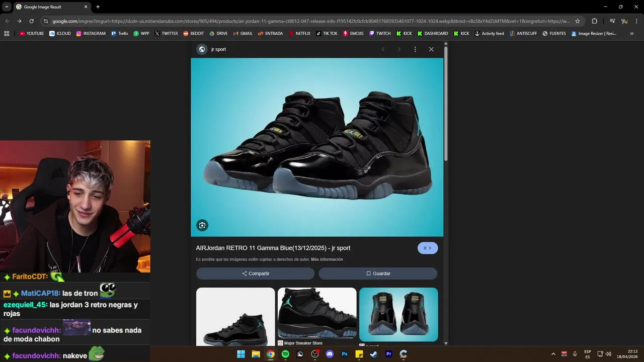The image size is (644, 362).
Task: Open the TWITTER bookmark
Action: pyautogui.click(x=167, y=34)
